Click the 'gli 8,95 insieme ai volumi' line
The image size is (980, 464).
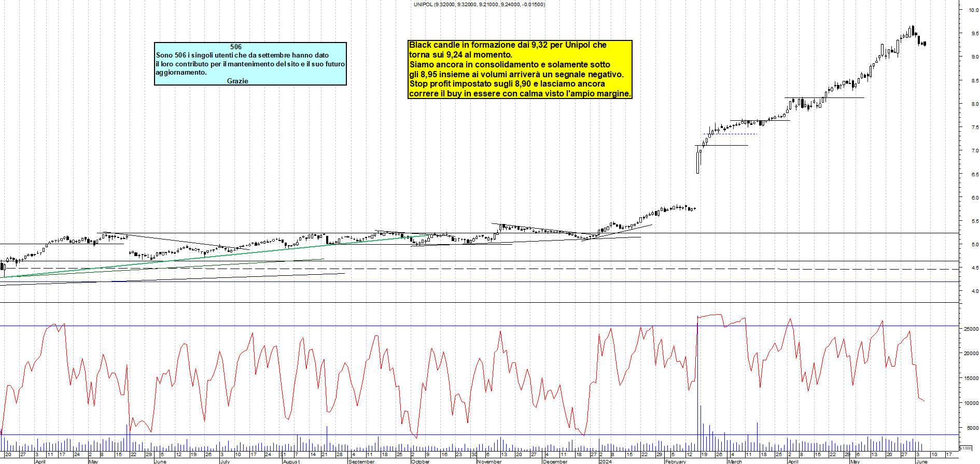click(516, 74)
